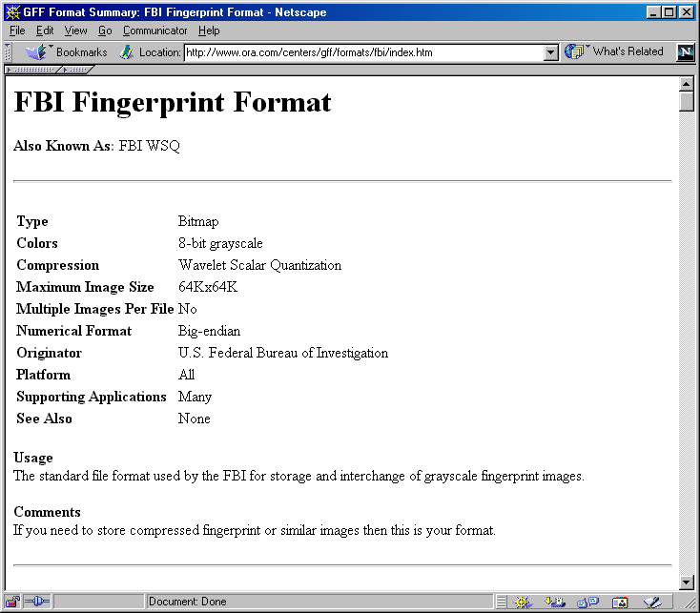Expand the first collapsed toolbar tab

[32, 70]
